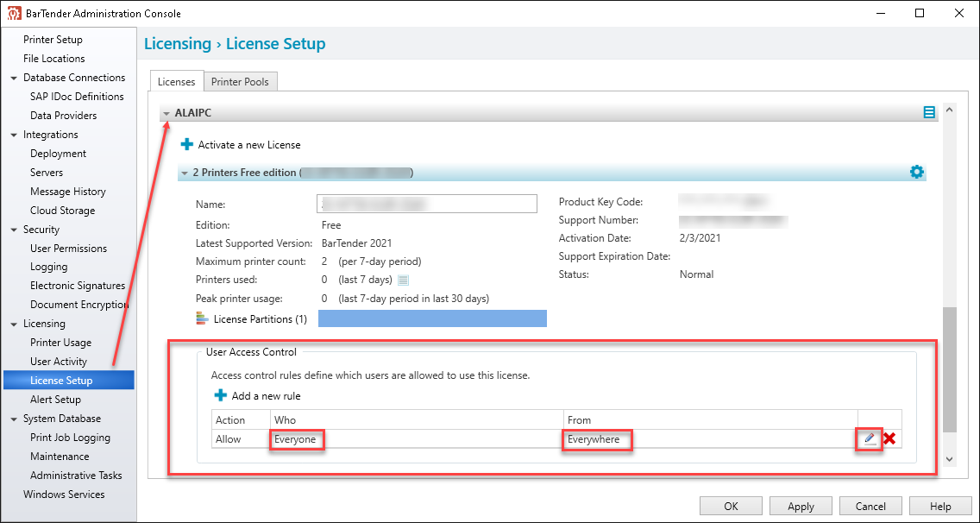Open the Electronic Signatures page

pyautogui.click(x=78, y=286)
